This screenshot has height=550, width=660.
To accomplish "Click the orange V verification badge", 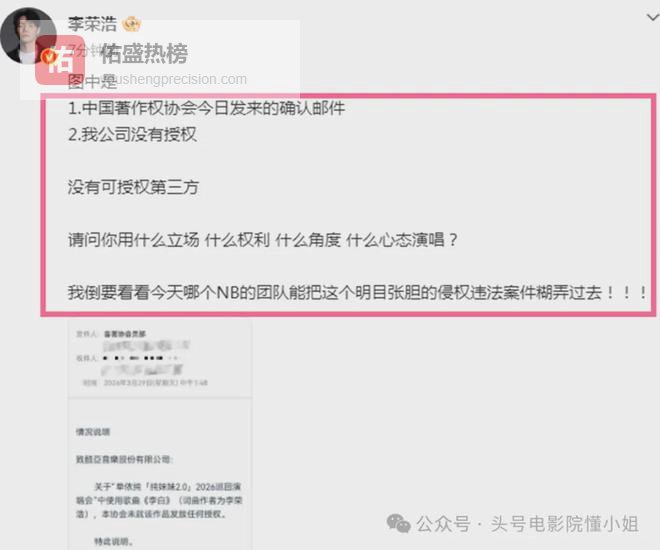I will (50, 56).
